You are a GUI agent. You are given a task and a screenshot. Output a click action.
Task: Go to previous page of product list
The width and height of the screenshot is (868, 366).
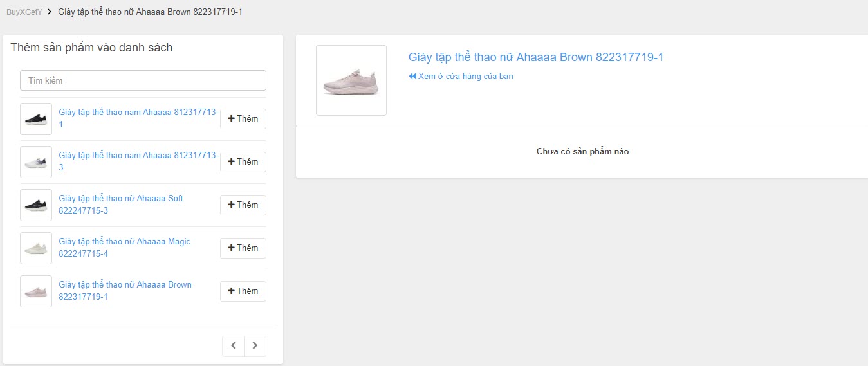(x=233, y=346)
